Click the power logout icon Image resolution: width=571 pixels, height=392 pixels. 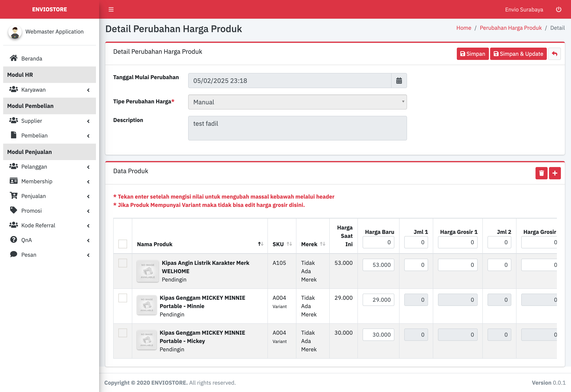point(559,9)
